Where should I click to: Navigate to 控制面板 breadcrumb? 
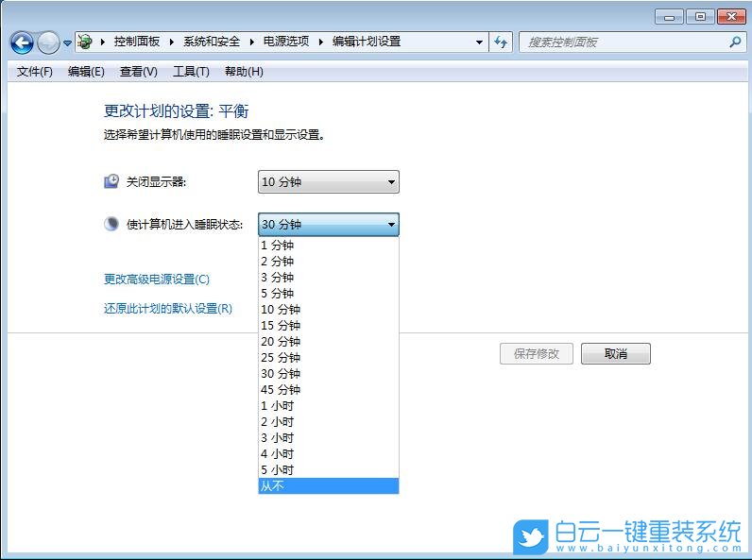tap(137, 42)
